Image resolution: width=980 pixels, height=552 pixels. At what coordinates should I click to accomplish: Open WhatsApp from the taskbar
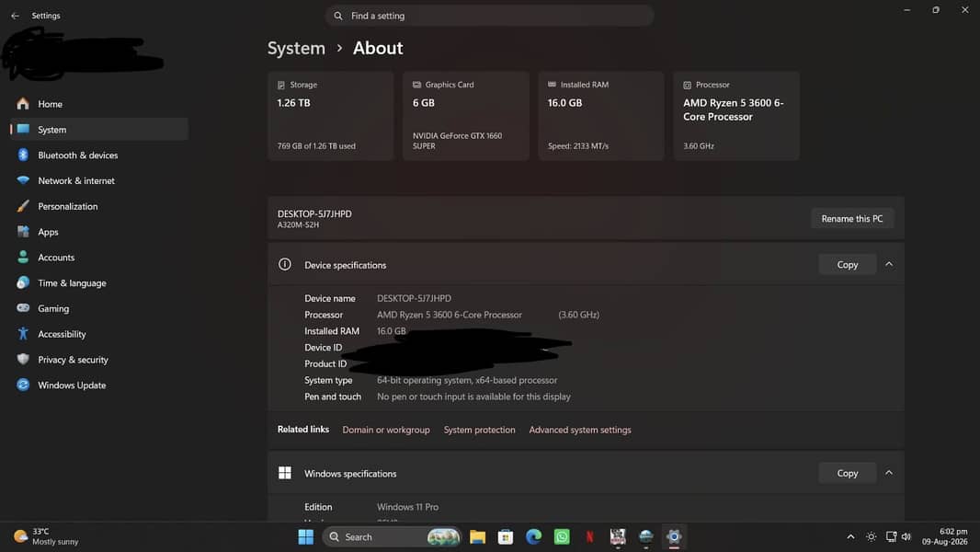pos(562,537)
